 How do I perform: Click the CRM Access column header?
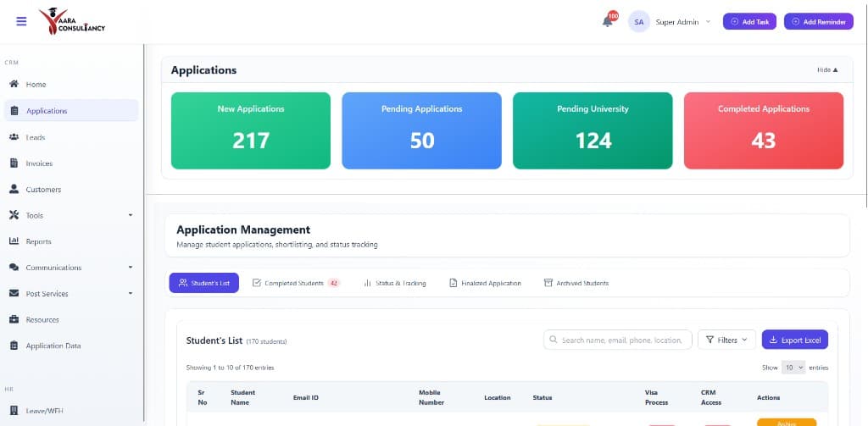point(711,397)
